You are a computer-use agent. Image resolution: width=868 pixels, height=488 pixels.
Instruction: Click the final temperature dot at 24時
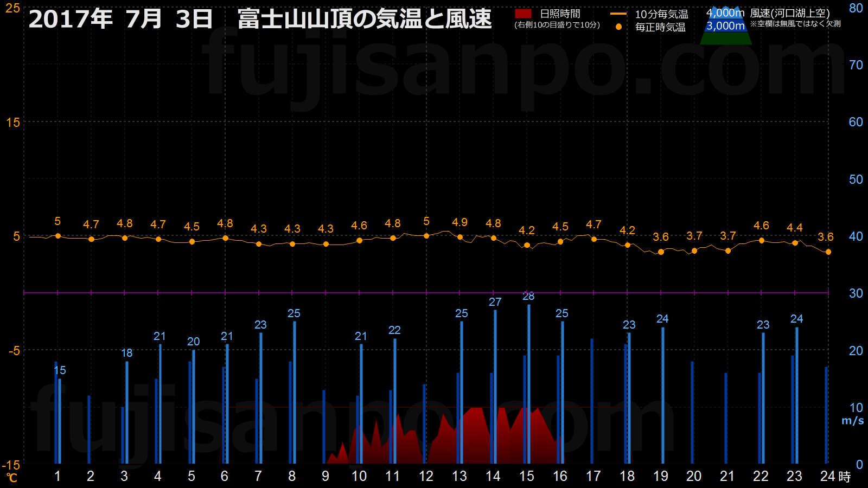828,252
